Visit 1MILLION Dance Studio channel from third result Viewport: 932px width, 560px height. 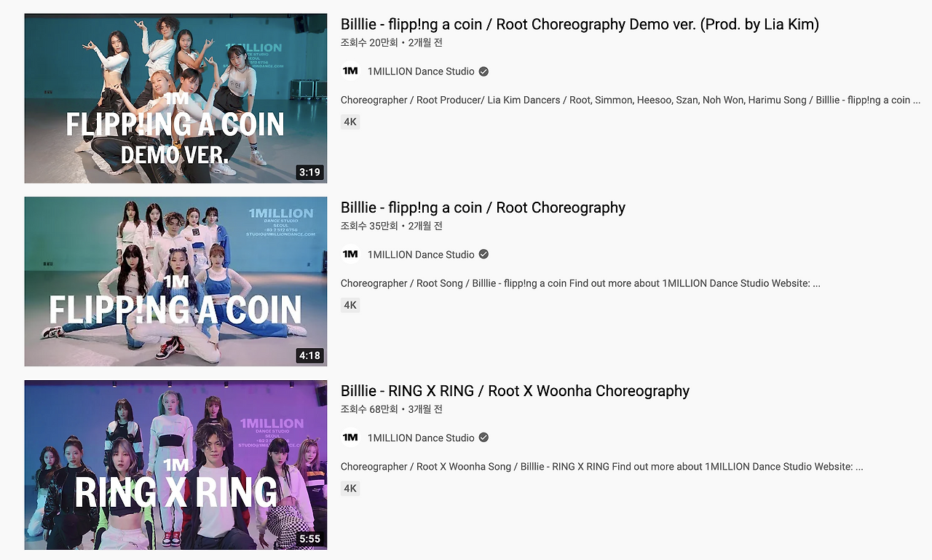pyautogui.click(x=421, y=438)
